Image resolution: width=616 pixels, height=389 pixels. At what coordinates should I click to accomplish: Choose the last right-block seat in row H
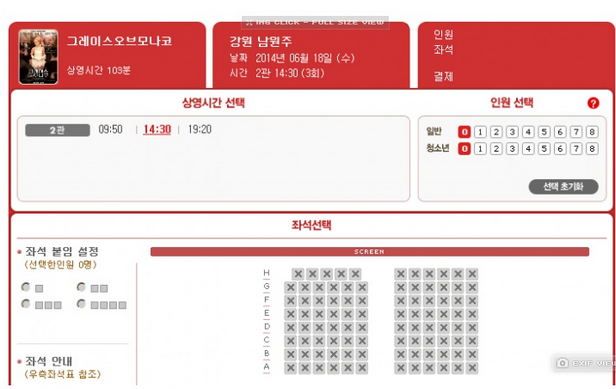coord(472,274)
